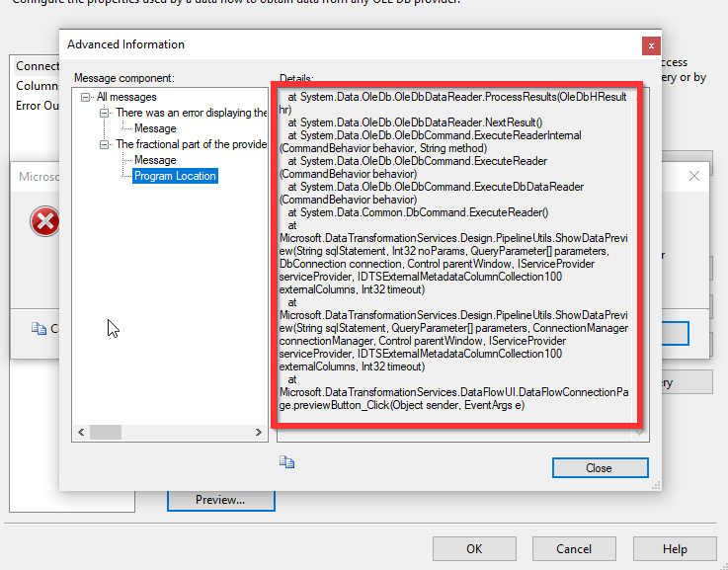Collapse the All messages tree node
728x570 pixels.
coord(87,97)
